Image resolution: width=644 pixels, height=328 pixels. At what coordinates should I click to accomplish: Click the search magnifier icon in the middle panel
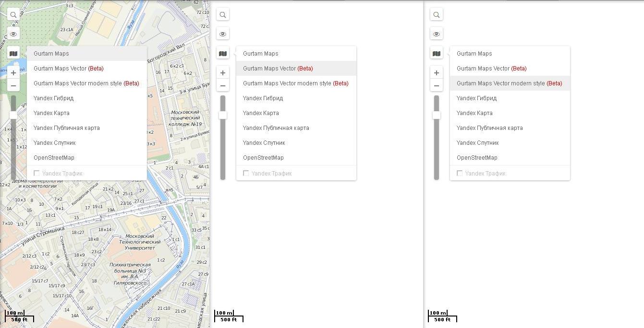click(223, 15)
